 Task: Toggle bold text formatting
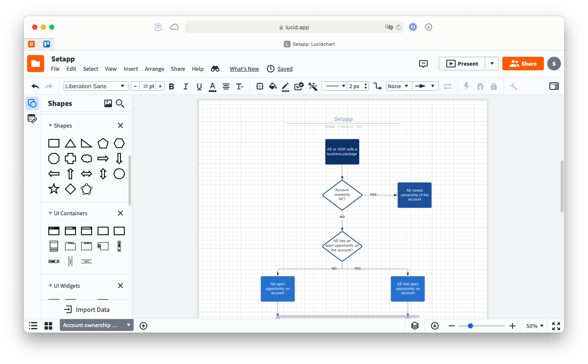(x=171, y=86)
